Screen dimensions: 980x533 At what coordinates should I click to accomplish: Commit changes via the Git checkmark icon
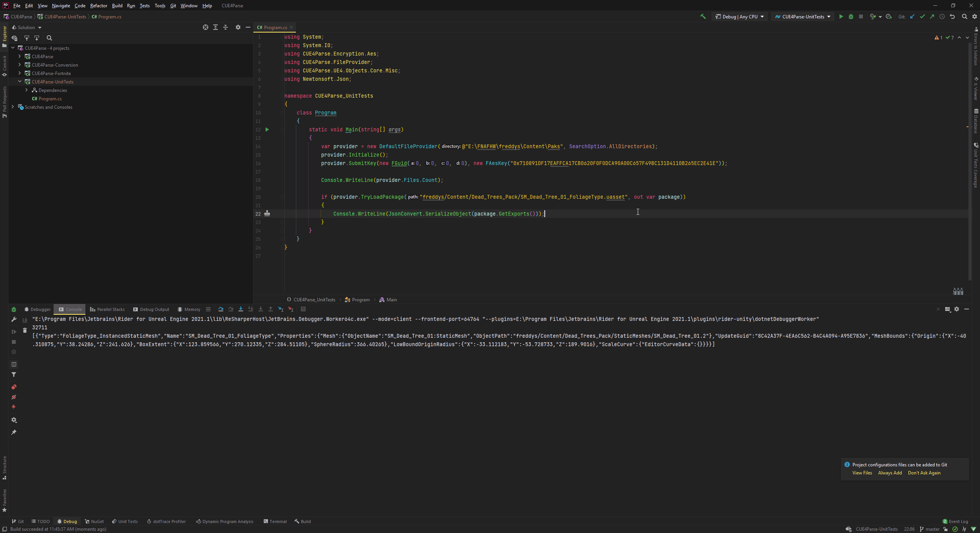(922, 16)
